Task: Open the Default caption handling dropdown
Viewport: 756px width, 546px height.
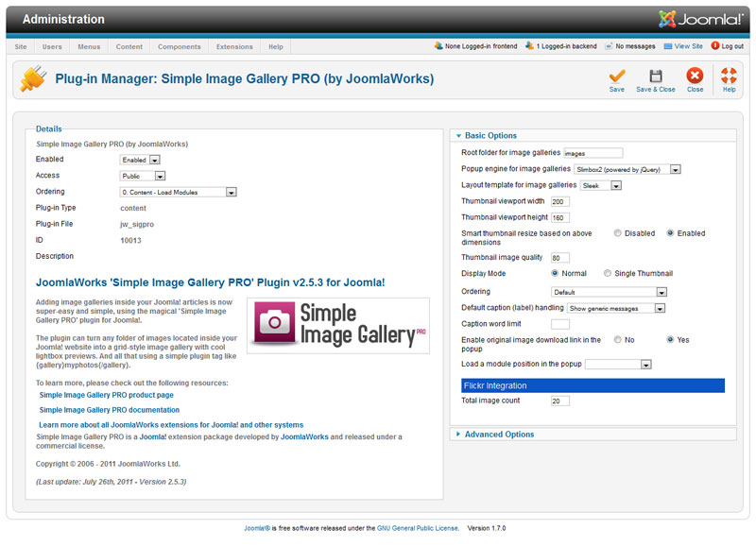Action: pos(616,308)
